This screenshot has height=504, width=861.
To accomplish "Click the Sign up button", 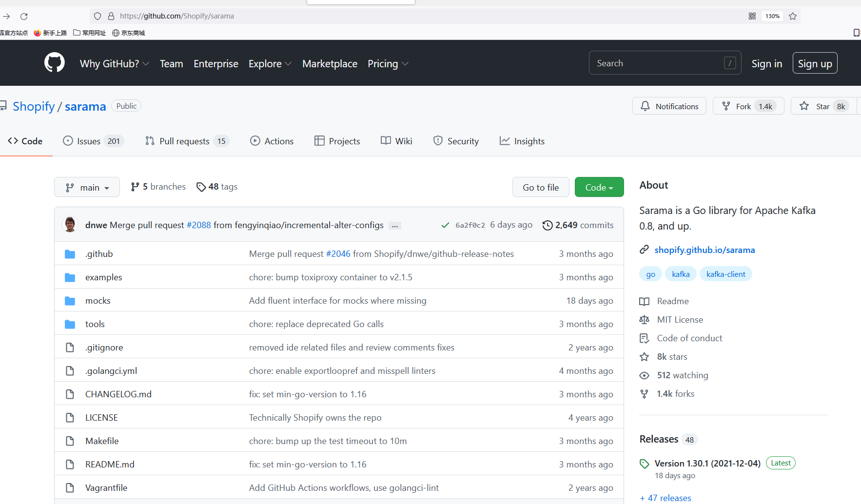I will tap(815, 63).
